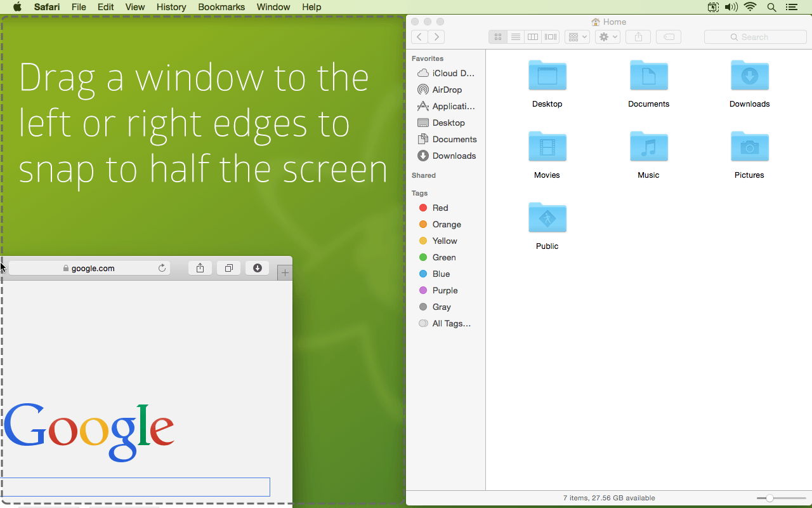Reload the Safari page
Screen dimensions: 812x508
tap(162, 268)
